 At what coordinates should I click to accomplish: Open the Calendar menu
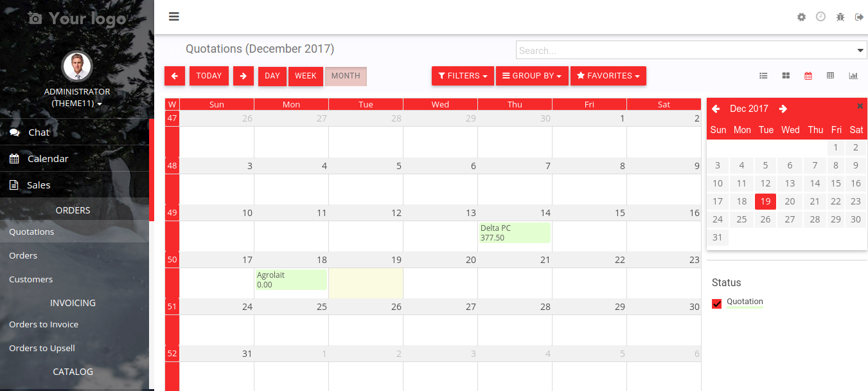pyautogui.click(x=74, y=158)
